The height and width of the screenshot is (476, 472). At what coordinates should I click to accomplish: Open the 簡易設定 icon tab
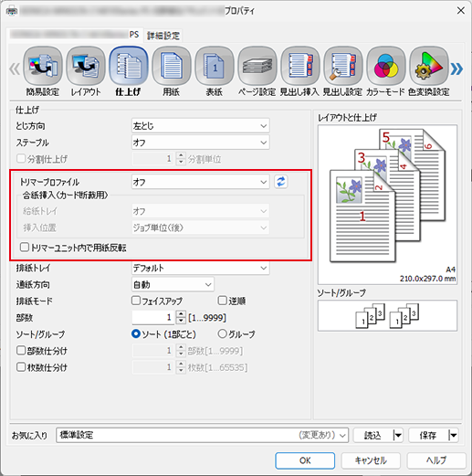(43, 72)
